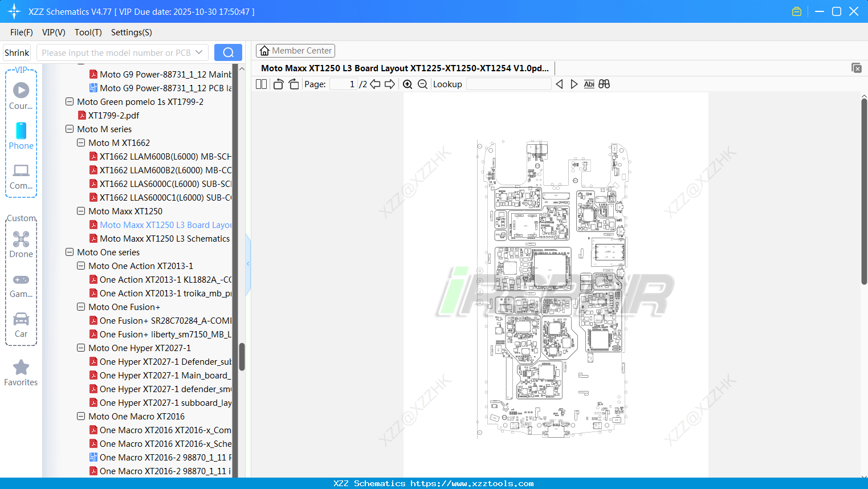
Task: Collapse the Moto One Hyper XT2027-1 group
Action: tap(80, 348)
